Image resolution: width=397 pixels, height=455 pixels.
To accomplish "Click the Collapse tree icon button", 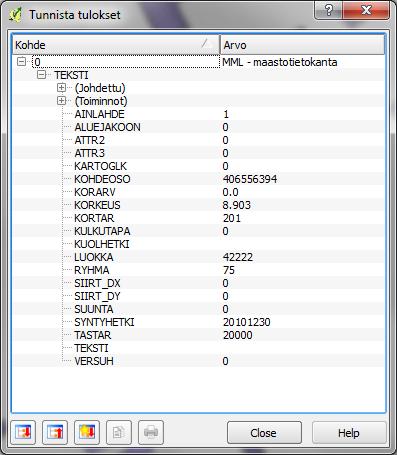I will point(55,433).
